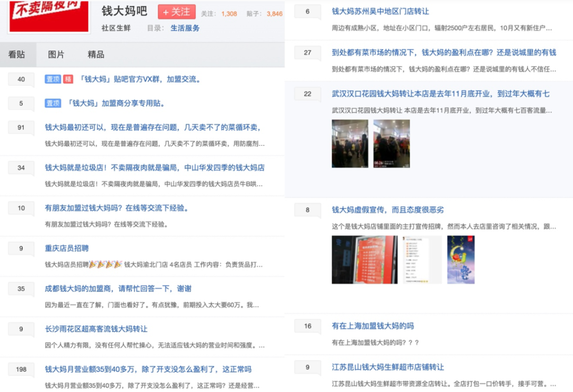View second photo in 武汉汉口花园 post

tap(392, 144)
